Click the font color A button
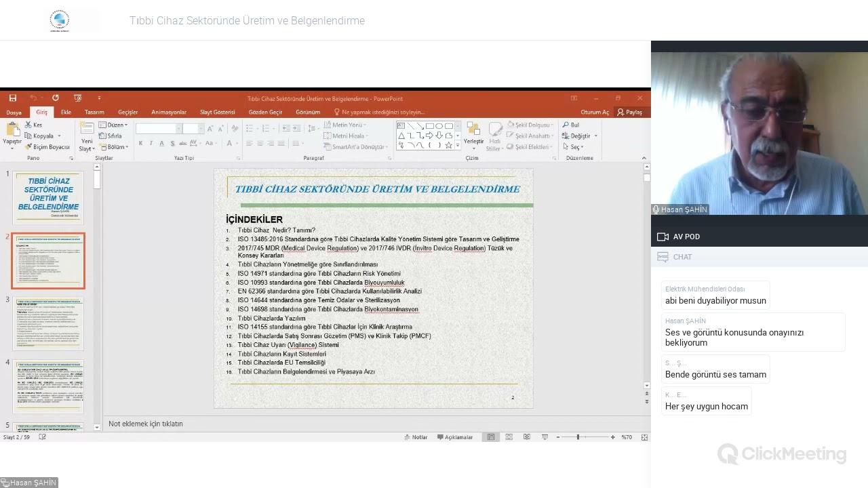The height and width of the screenshot is (488, 868). click(x=229, y=143)
